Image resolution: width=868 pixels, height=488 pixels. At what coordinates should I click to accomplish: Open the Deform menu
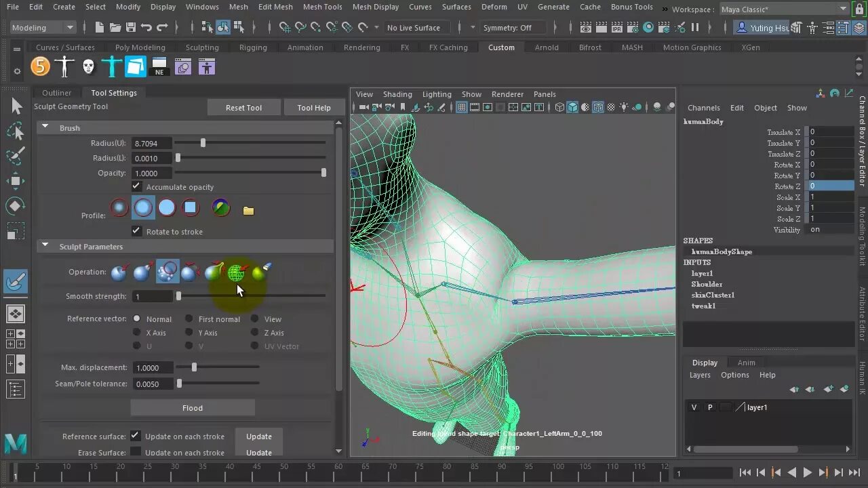[494, 7]
